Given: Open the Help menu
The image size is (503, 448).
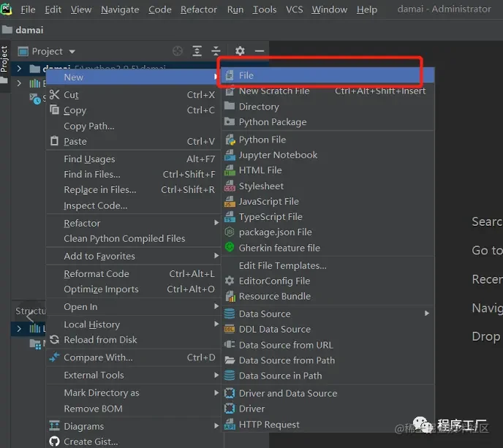Looking at the screenshot, I should click(367, 10).
